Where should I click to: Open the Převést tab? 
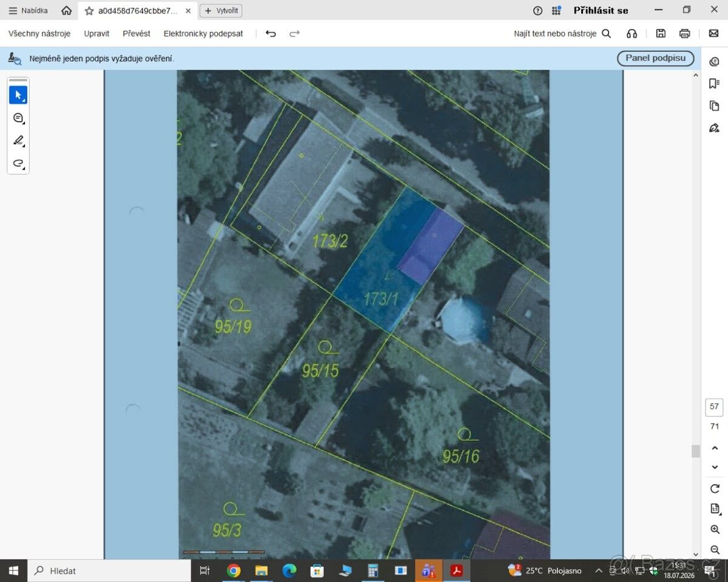pyautogui.click(x=136, y=33)
